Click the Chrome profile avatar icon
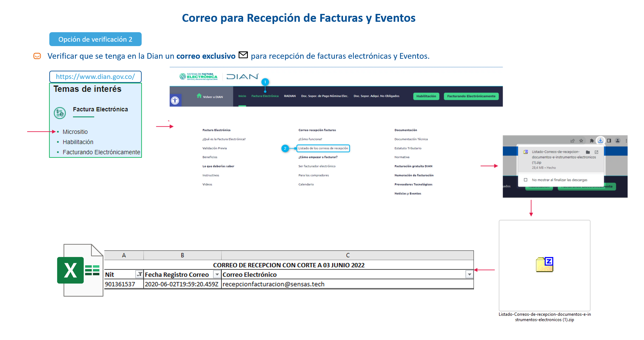The height and width of the screenshot is (340, 644). (617, 141)
